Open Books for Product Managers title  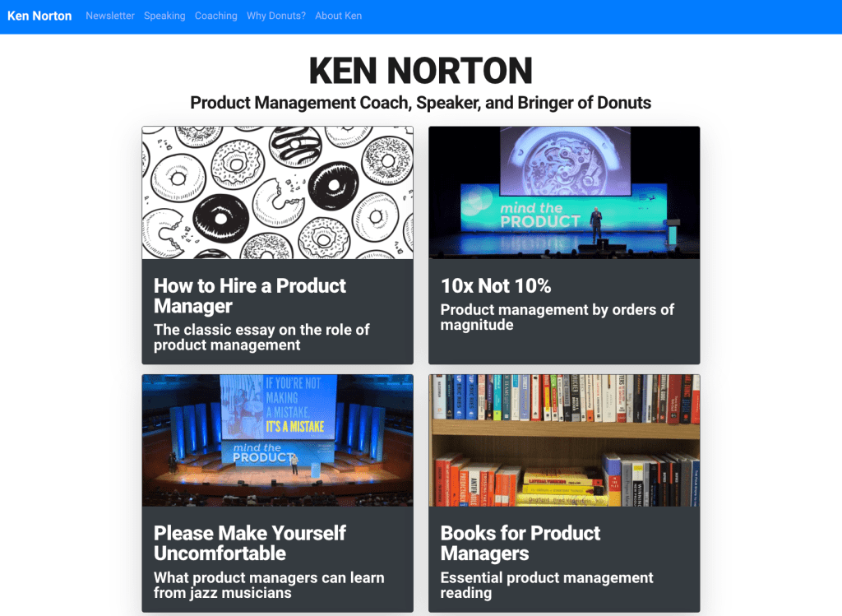point(520,543)
